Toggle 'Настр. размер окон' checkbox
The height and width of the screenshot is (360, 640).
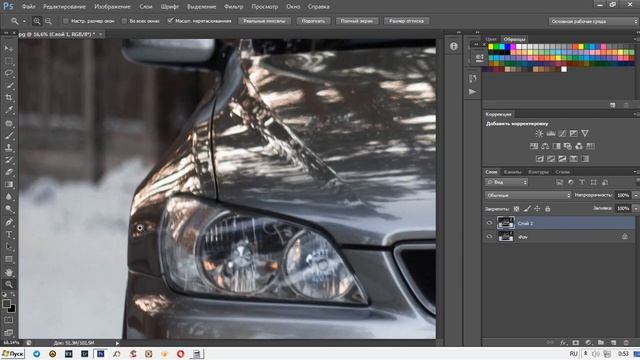pyautogui.click(x=66, y=21)
